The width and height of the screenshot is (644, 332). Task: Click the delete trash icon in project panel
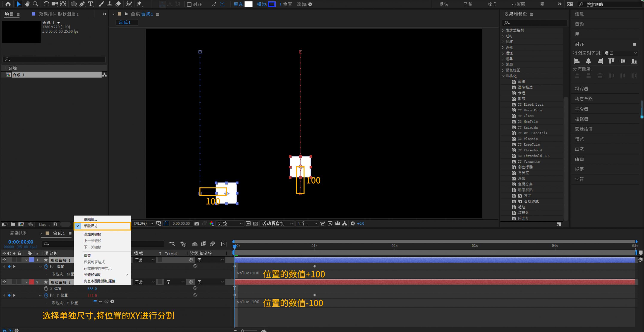tap(55, 224)
